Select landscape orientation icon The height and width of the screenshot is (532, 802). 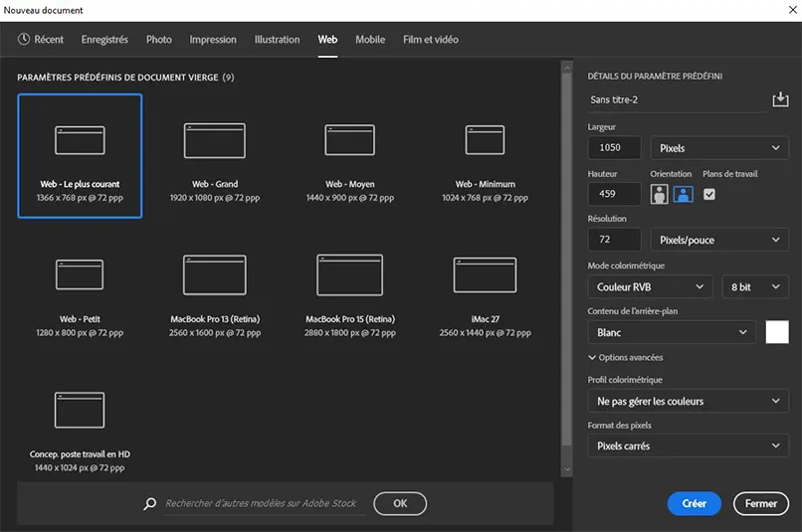coord(683,194)
